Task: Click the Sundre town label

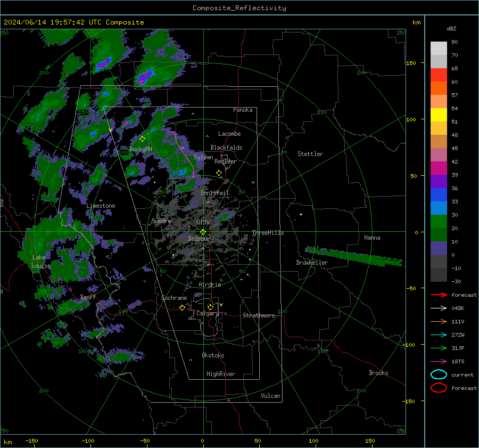Action: pos(161,221)
